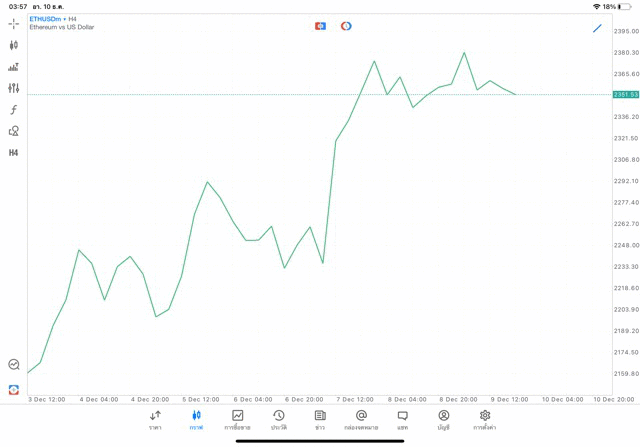Image resolution: width=640 pixels, height=447 pixels.
Task: Tap the red-blue trade icon above chart
Action: [320, 26]
